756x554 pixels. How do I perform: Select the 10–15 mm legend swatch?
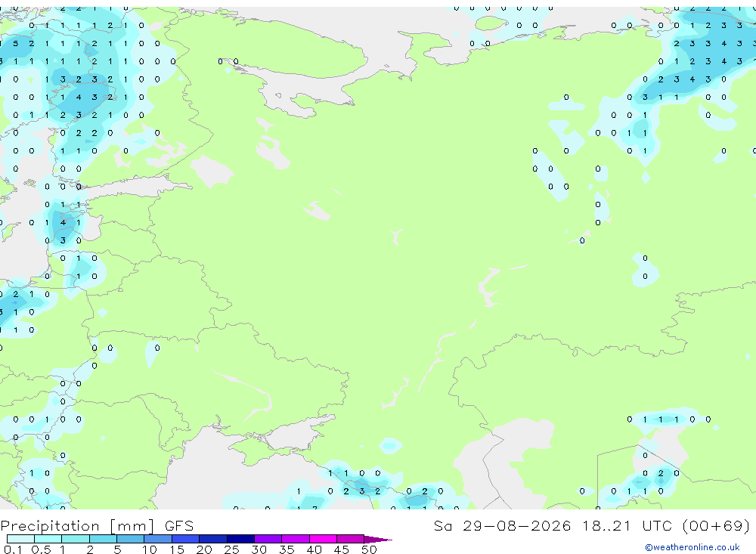[x=158, y=539]
